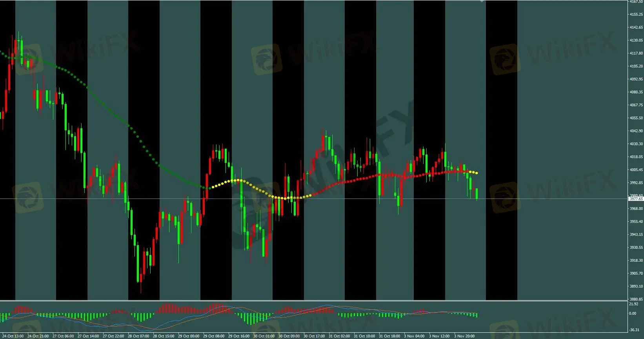This screenshot has width=644, height=339.
Task: Click the 4042.90 price scale label
Action: pos(636,131)
